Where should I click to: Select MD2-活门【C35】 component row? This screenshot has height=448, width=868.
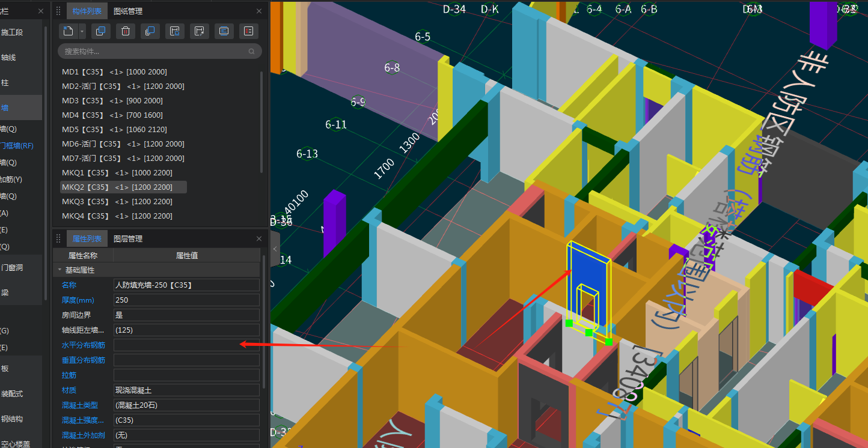[123, 86]
